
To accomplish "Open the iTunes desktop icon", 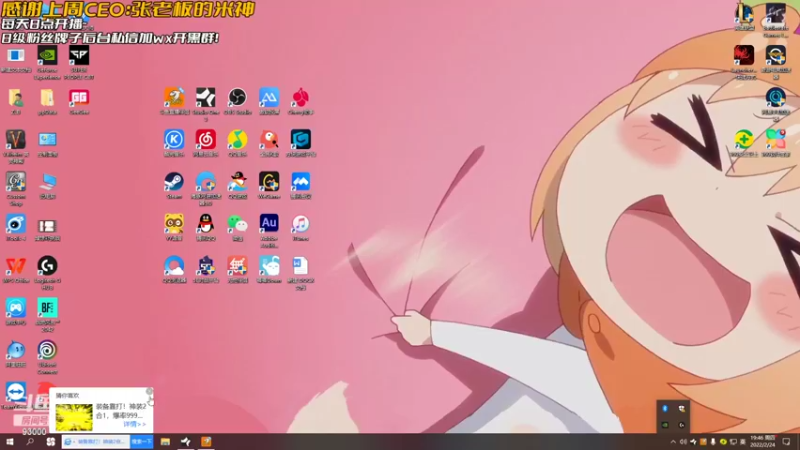I will (301, 224).
